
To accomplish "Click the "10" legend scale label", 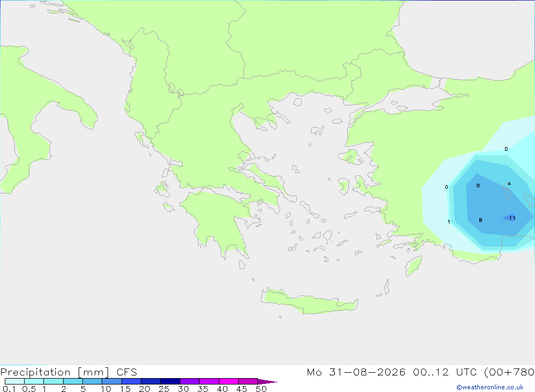I will click(106, 389).
